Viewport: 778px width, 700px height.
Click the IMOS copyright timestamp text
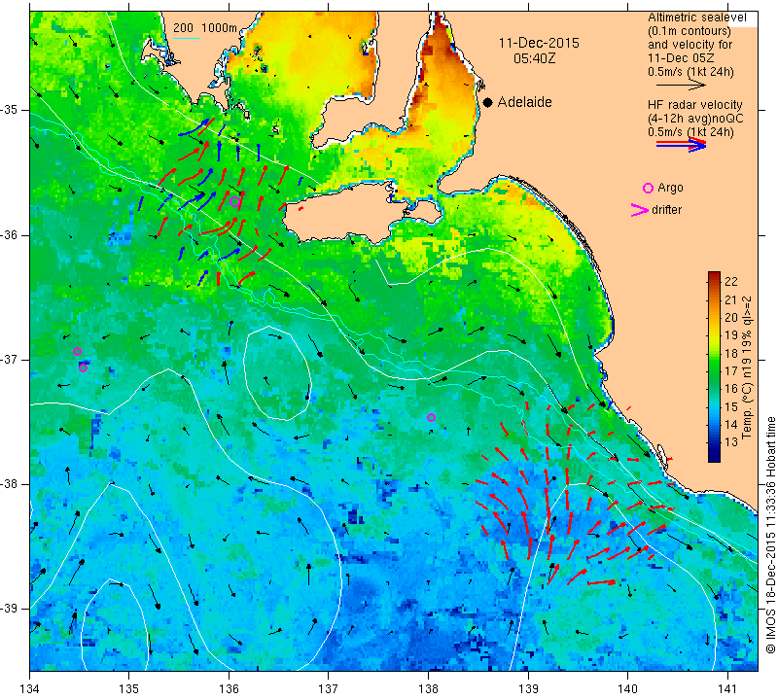770,535
